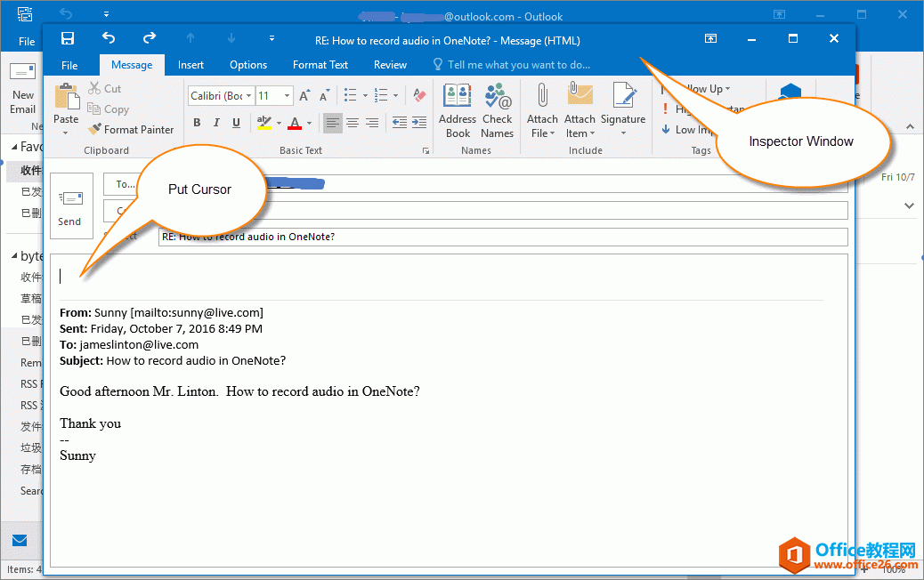Viewport: 924px width, 580px height.
Task: Open the Signature menu
Action: click(x=623, y=111)
